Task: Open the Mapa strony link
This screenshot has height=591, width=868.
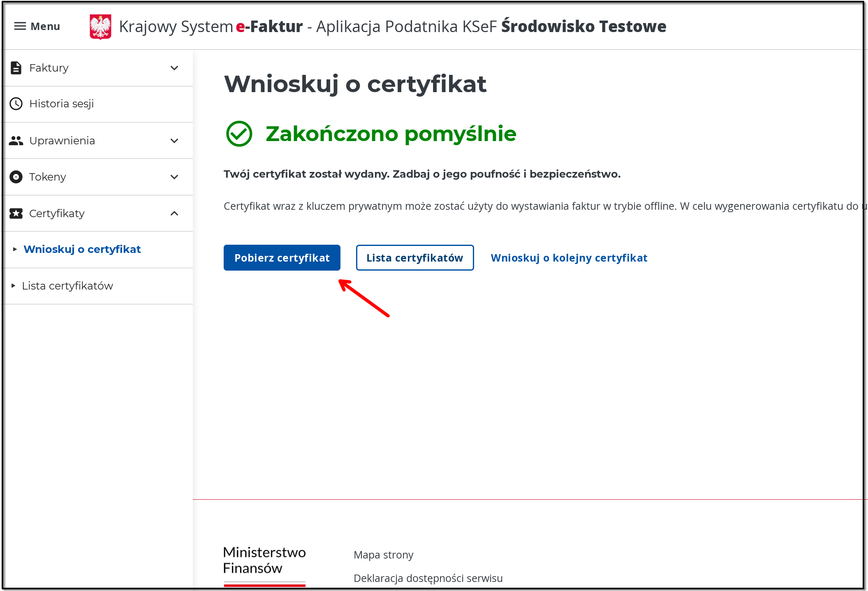Action: tap(383, 555)
